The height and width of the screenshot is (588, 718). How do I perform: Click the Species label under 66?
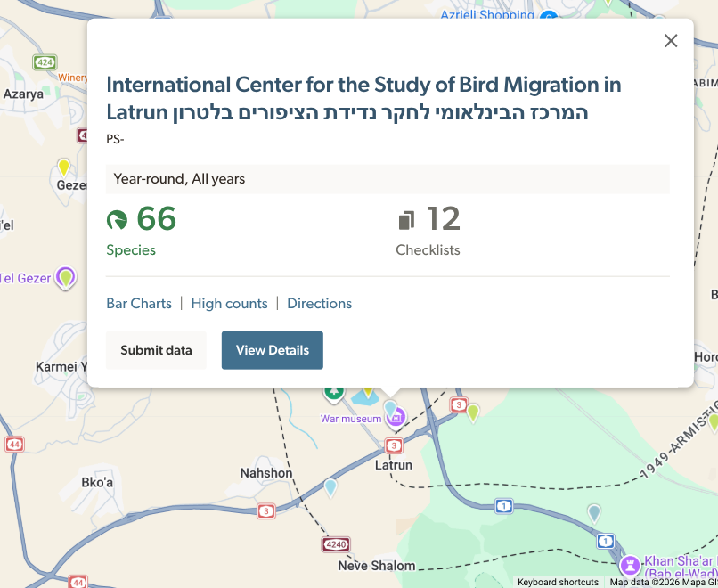click(x=131, y=250)
